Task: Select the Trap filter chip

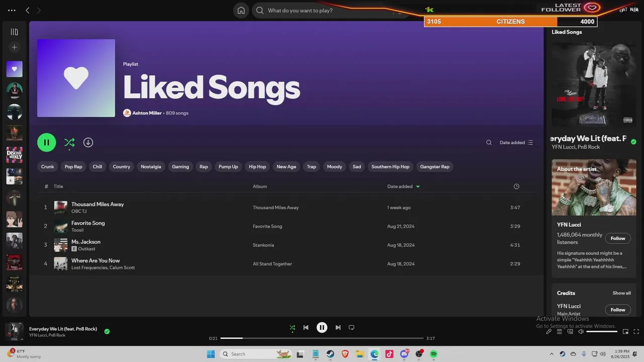Action: [311, 166]
